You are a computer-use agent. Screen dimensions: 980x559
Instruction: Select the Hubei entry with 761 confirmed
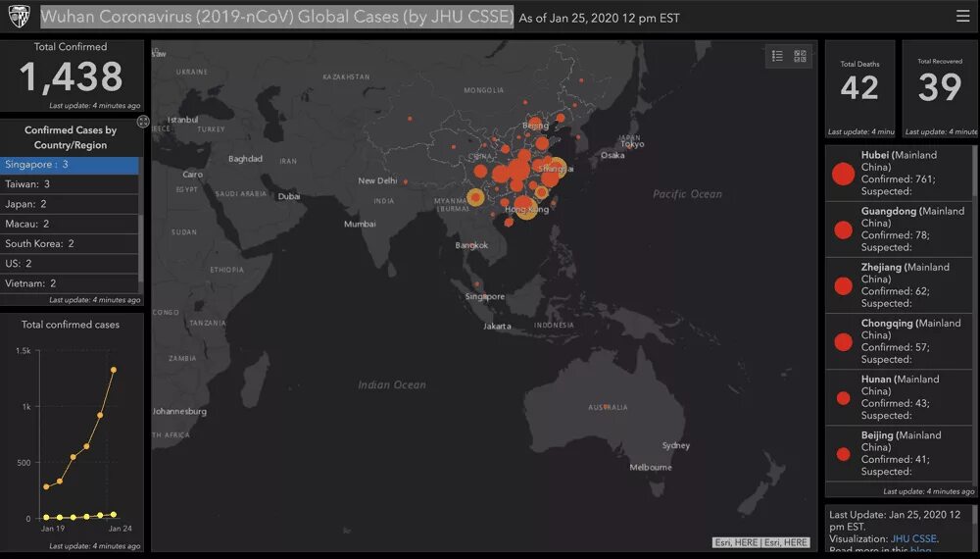[899, 174]
